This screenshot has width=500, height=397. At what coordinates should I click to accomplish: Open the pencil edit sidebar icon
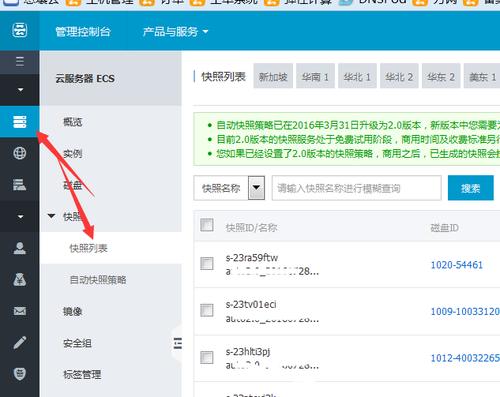(x=20, y=342)
